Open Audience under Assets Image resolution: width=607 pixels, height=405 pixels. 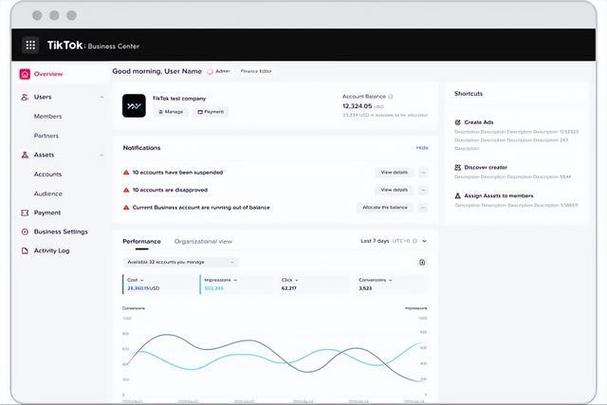point(48,194)
